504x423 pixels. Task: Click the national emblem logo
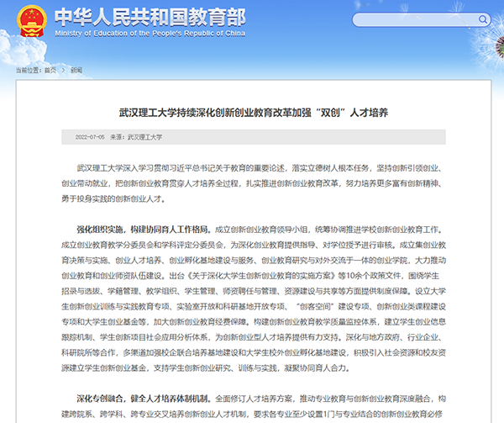click(32, 21)
